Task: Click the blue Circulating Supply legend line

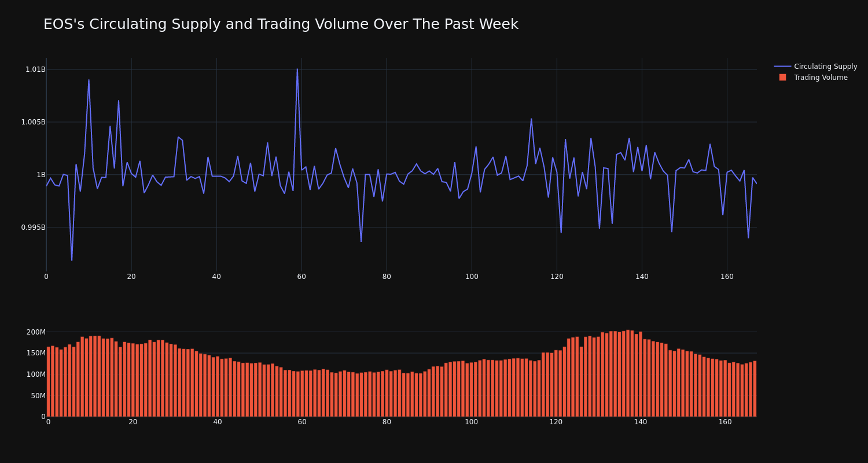Action: pyautogui.click(x=782, y=67)
